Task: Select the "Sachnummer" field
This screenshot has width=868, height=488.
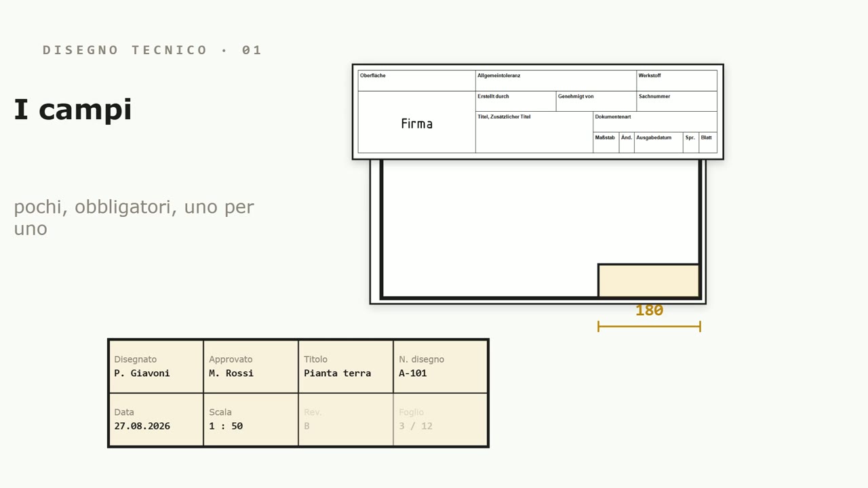Action: 677,101
